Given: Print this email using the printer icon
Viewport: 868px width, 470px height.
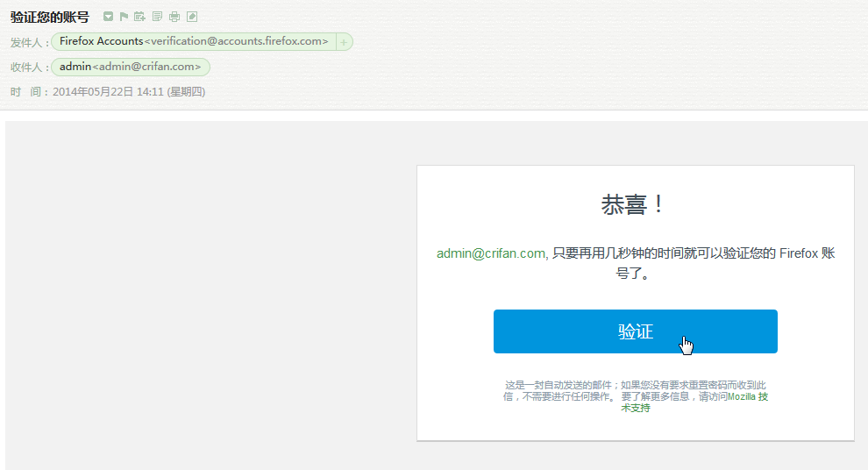Looking at the screenshot, I should [174, 17].
